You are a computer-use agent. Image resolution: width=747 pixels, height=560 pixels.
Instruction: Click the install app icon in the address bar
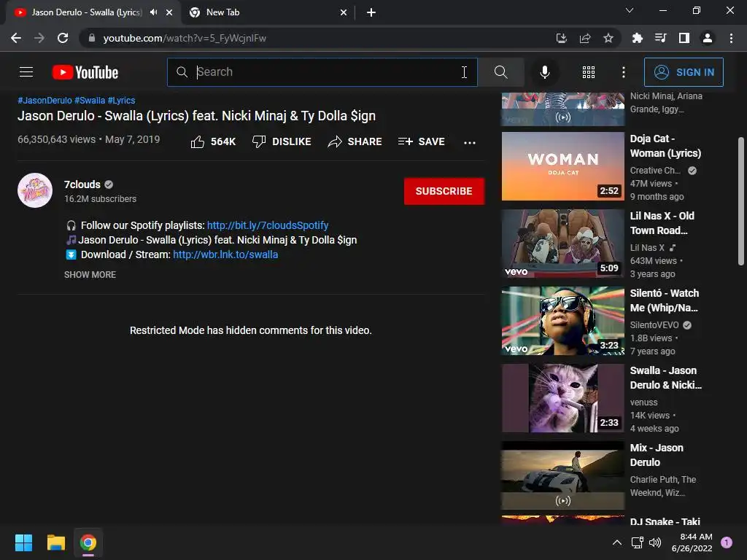(561, 38)
